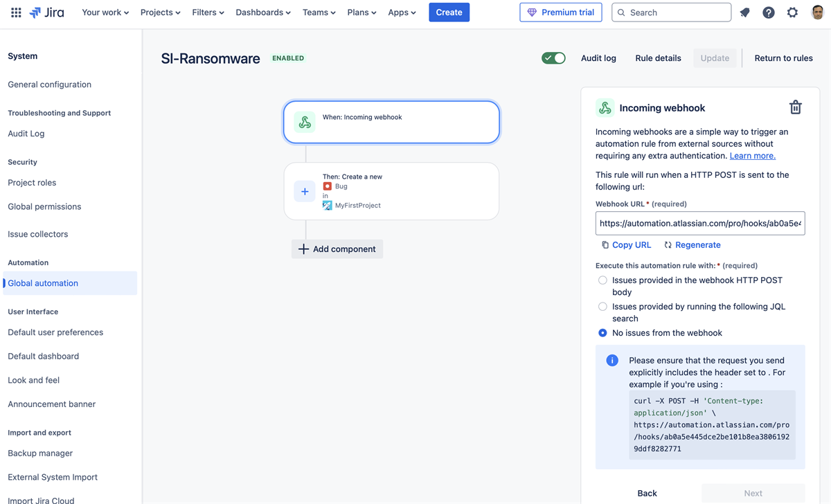Expand the Dashboards menu
The image size is (831, 504).
click(x=263, y=12)
